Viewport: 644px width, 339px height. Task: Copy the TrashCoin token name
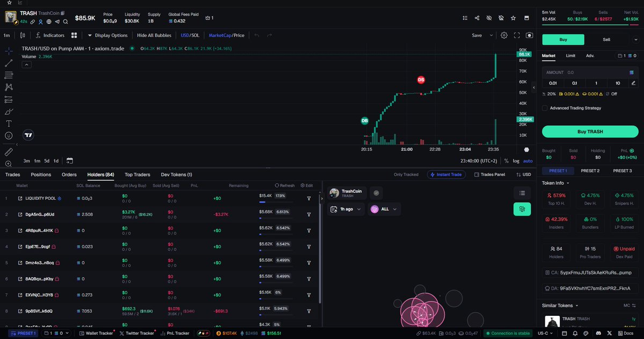coord(63,12)
